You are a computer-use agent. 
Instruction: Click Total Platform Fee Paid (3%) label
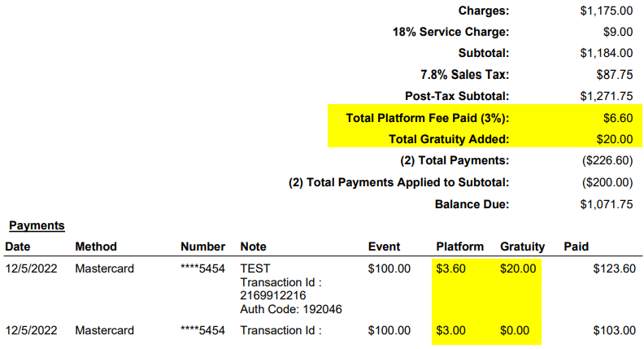pyautogui.click(x=427, y=119)
